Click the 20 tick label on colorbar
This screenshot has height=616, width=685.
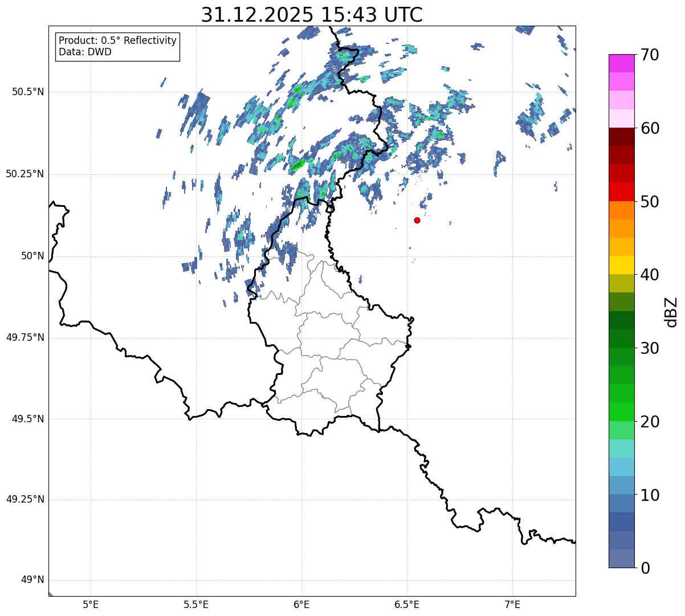click(650, 422)
